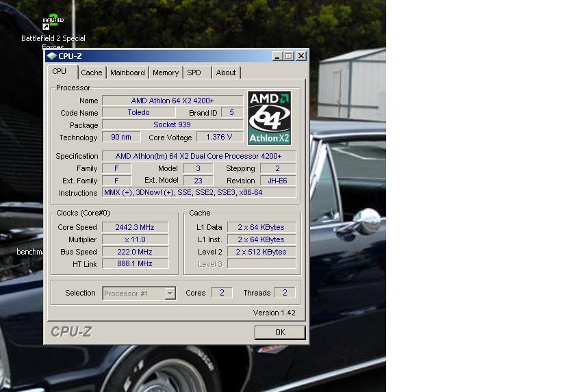This screenshot has width=575, height=392.
Task: Click the Cores value box
Action: tap(222, 293)
